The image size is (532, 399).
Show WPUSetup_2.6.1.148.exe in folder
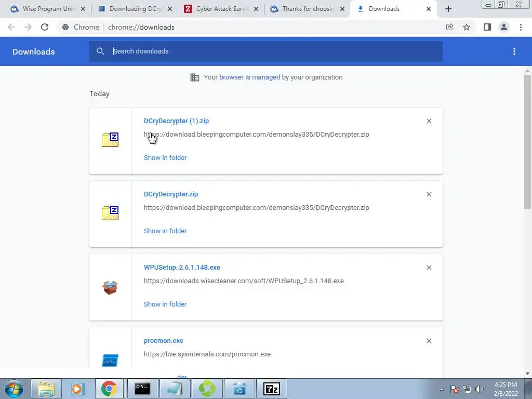coord(165,304)
